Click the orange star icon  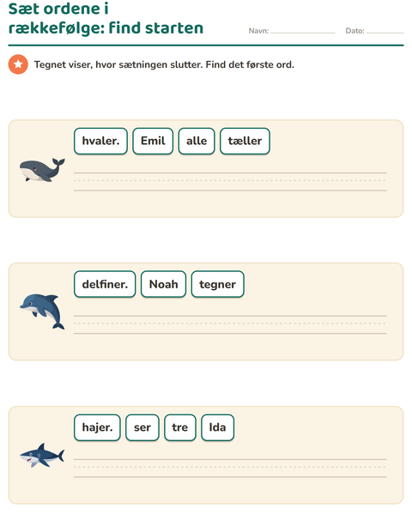tap(18, 64)
